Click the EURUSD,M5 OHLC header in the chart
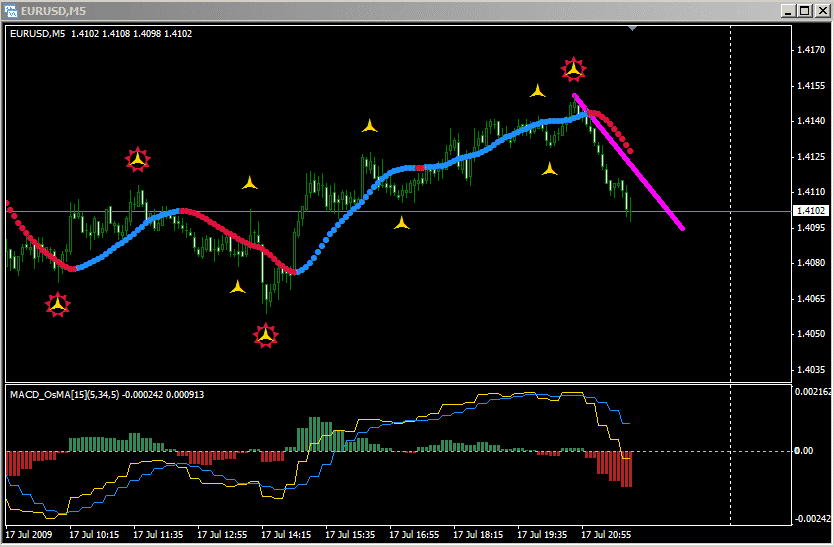The width and height of the screenshot is (834, 547). [101, 34]
